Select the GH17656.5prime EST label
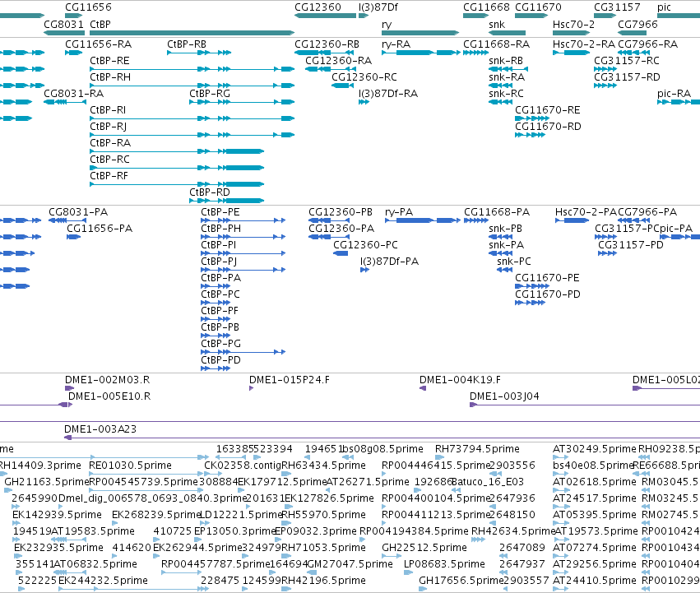Viewport: 700px width, 593px height. coord(461,581)
